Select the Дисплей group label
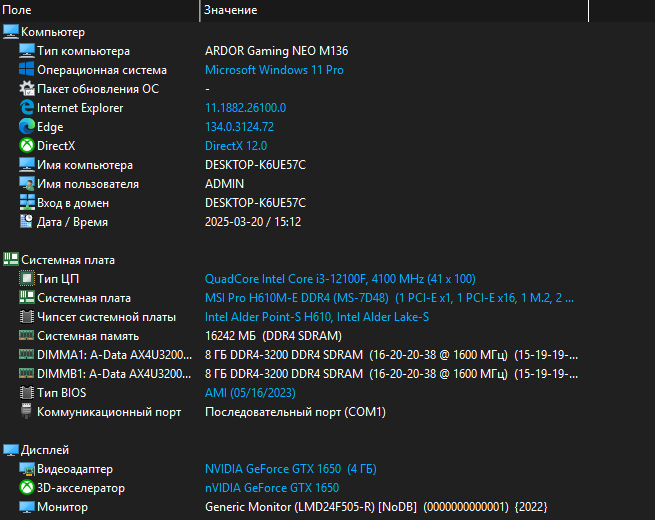The width and height of the screenshot is (655, 520). [x=45, y=450]
